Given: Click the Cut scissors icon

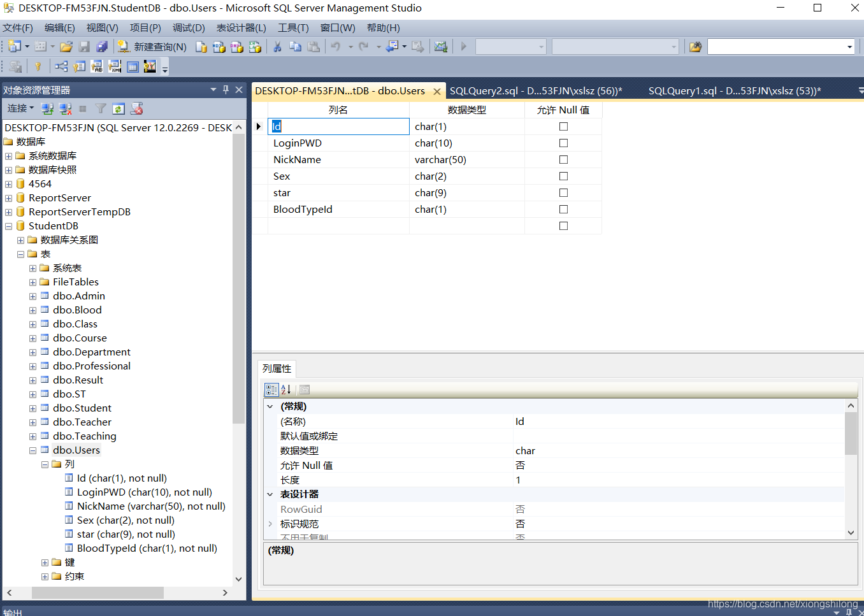Looking at the screenshot, I should (x=277, y=47).
